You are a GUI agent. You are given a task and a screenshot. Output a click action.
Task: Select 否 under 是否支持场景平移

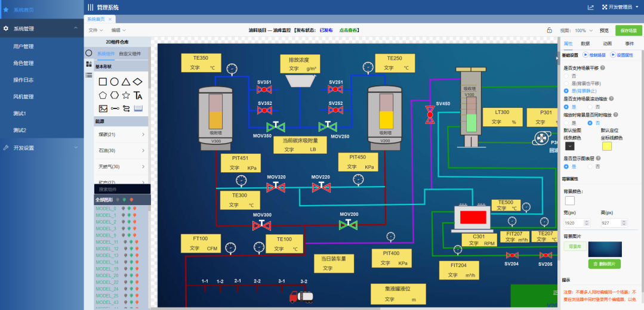pyautogui.click(x=567, y=76)
